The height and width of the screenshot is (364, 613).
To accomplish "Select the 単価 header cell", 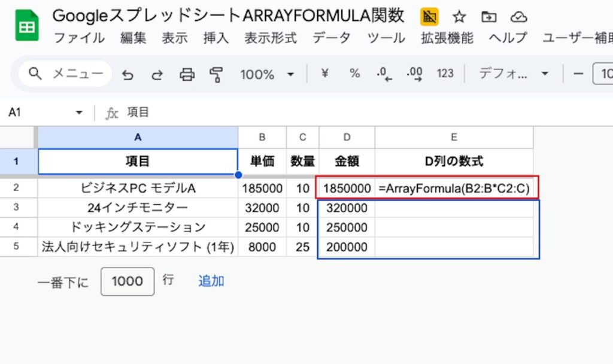I will point(262,161).
